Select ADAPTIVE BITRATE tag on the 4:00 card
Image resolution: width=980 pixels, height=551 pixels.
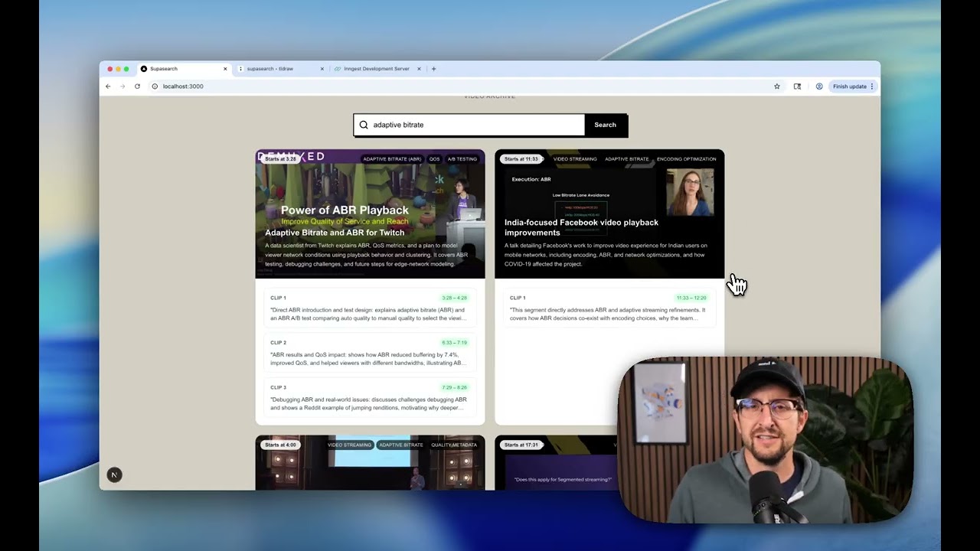coord(401,445)
